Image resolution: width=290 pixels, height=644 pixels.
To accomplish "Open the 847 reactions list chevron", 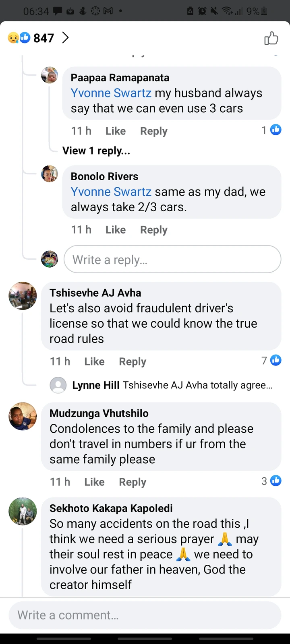I will 65,38.
